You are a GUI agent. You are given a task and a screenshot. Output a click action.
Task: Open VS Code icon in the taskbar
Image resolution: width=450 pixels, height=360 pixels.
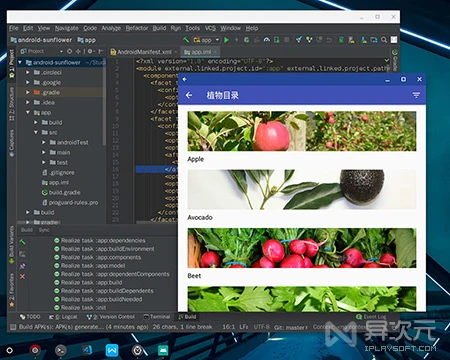pyautogui.click(x=87, y=350)
